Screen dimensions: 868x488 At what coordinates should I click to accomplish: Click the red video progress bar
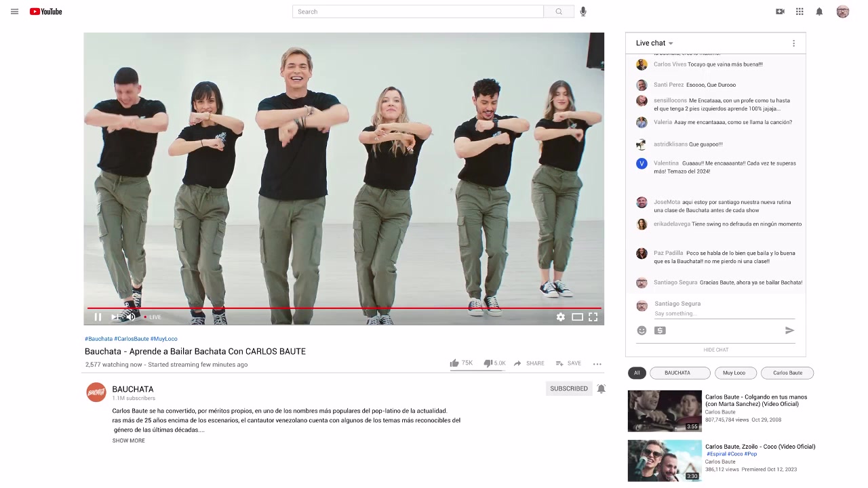(344, 308)
